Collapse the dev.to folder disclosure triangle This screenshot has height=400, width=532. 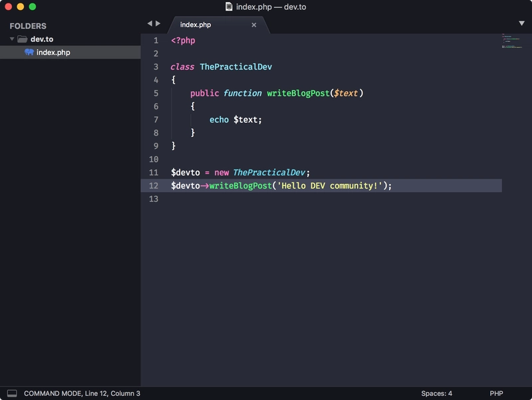(x=12, y=39)
